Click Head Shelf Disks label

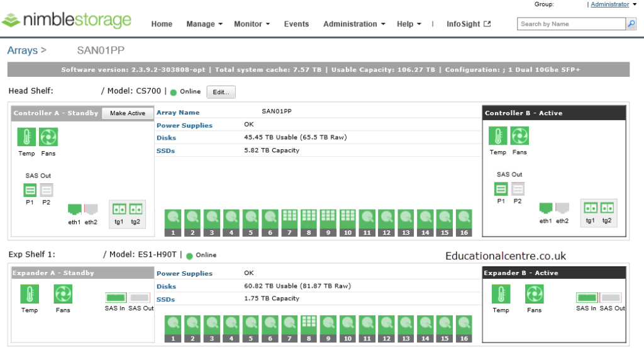point(166,138)
